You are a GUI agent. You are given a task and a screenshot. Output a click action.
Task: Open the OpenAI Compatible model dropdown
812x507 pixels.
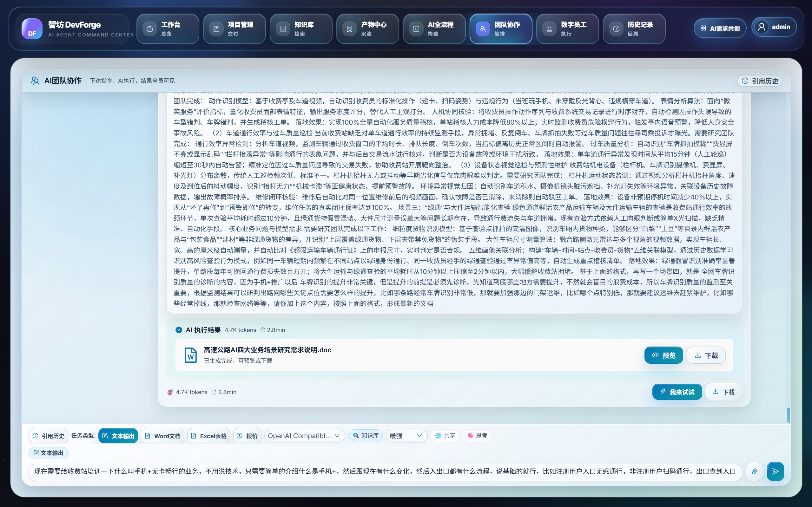304,436
